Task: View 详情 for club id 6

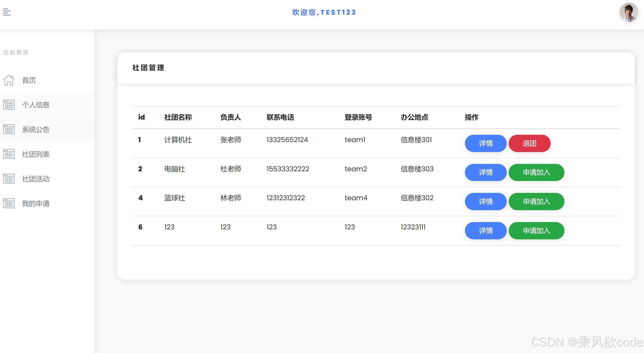Action: (x=485, y=231)
